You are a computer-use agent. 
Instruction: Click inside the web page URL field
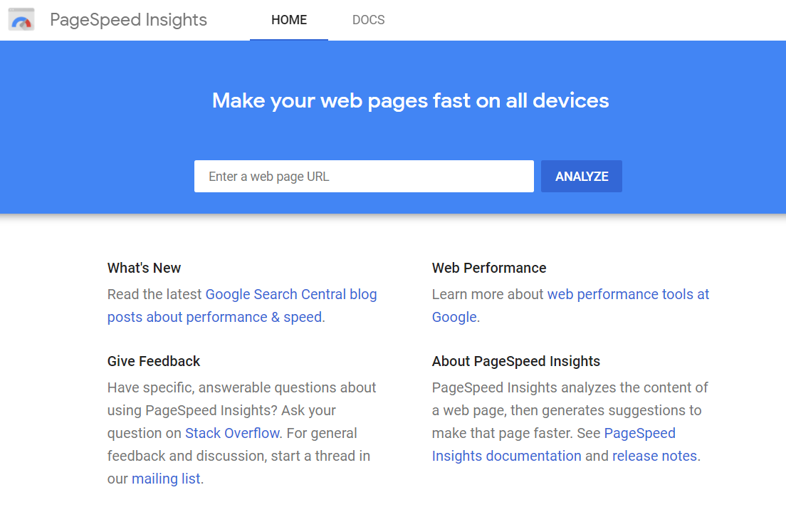coord(363,176)
